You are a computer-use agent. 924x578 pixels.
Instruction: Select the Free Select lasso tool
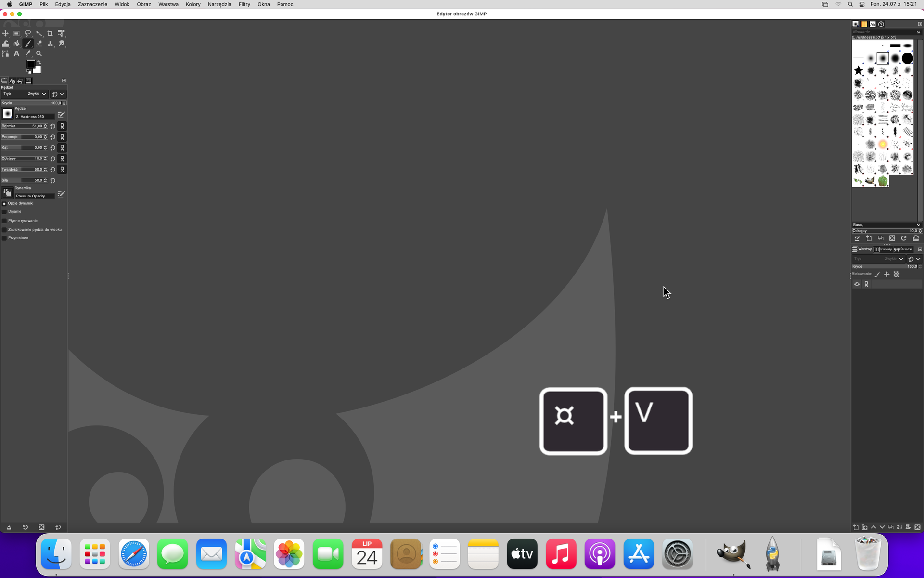[x=28, y=33]
